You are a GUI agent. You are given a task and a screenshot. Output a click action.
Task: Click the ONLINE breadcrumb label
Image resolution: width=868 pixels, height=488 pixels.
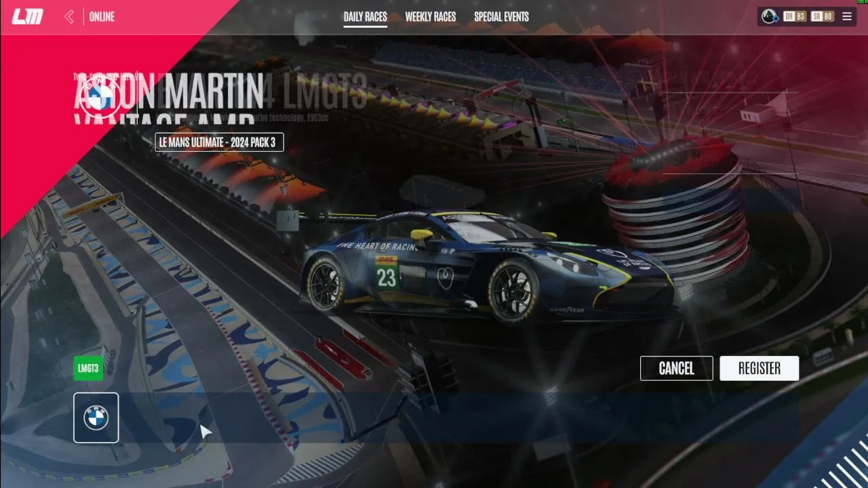pyautogui.click(x=102, y=17)
